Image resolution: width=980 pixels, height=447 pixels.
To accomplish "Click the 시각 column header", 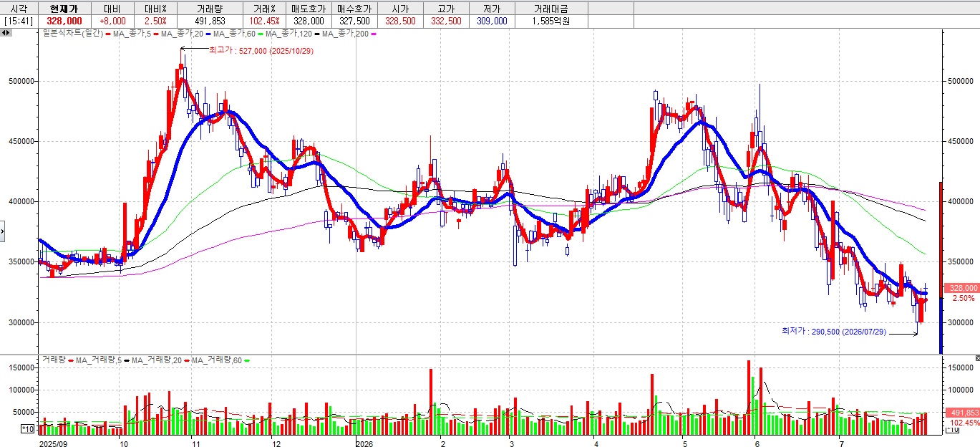I will (18, 8).
